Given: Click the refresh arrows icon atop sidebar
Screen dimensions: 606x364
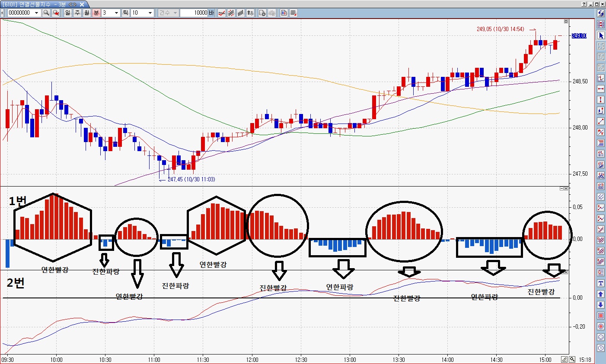Looking at the screenshot, I should click(x=601, y=14).
